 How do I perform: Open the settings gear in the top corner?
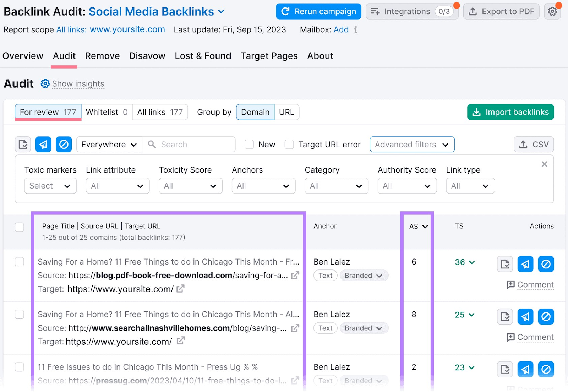[x=552, y=11]
